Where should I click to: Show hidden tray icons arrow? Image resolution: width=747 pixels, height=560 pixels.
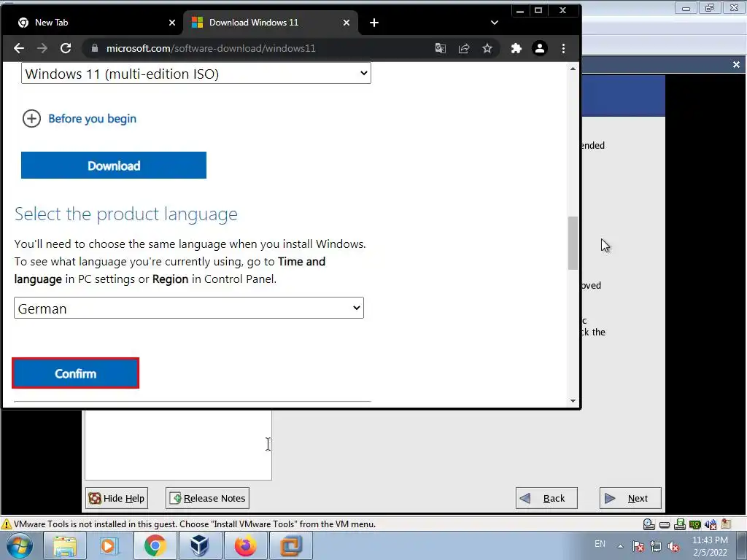tap(620, 546)
